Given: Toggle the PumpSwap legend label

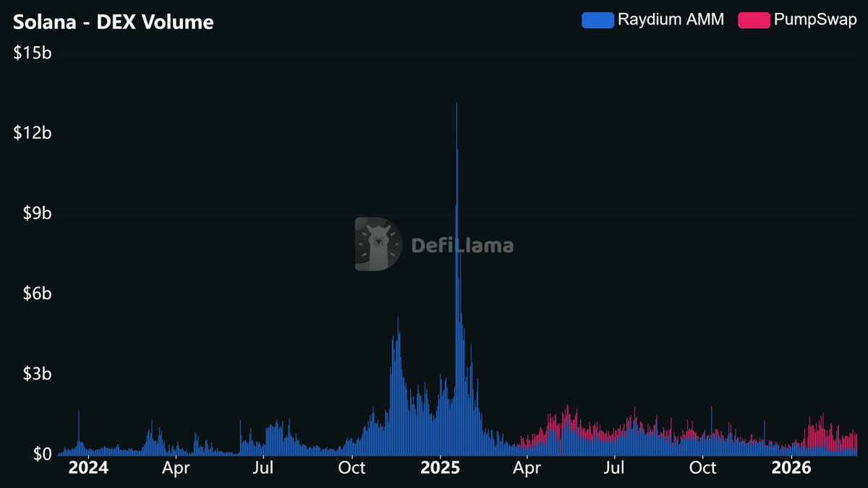Looking at the screenshot, I should [x=815, y=20].
